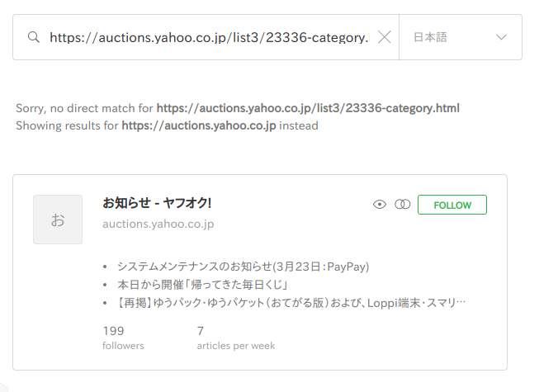
Task: Click the "Sorry, no direct match" message
Action: (x=85, y=108)
